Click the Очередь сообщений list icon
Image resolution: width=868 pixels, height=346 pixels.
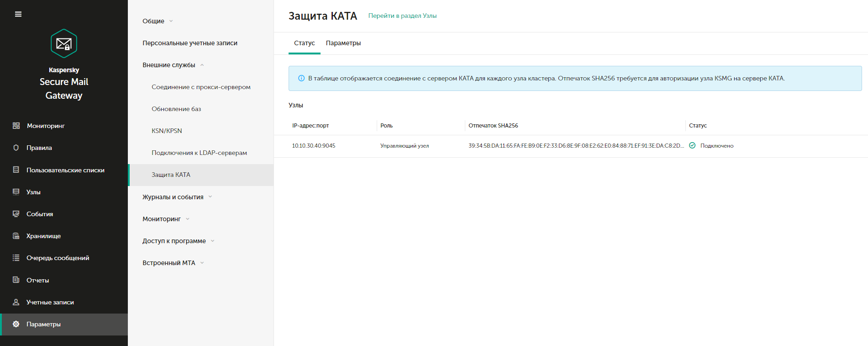click(x=16, y=258)
